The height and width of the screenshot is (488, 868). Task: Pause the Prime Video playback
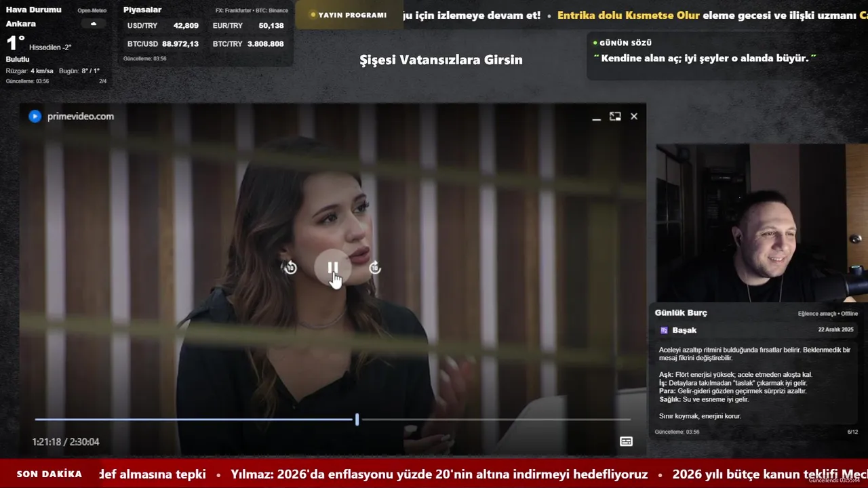tap(333, 268)
